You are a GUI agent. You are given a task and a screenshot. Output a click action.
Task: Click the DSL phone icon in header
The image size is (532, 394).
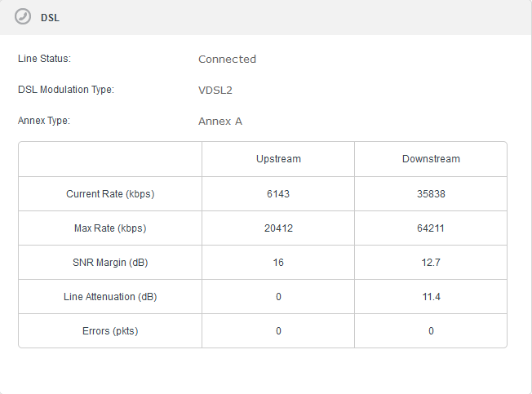tap(23, 17)
